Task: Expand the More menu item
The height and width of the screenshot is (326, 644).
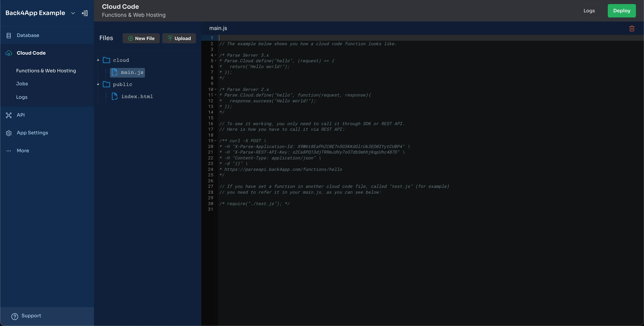Action: point(23,151)
